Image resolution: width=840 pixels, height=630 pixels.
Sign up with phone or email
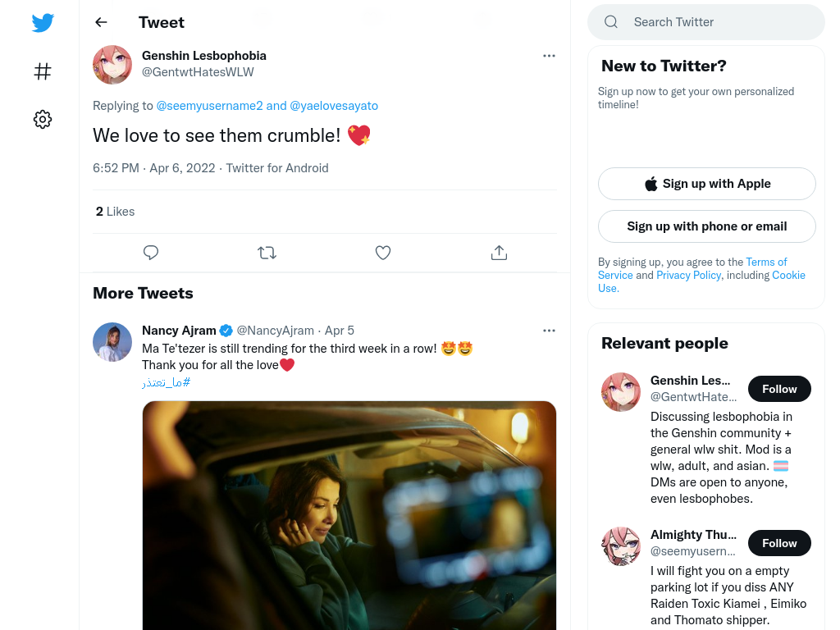coord(706,226)
